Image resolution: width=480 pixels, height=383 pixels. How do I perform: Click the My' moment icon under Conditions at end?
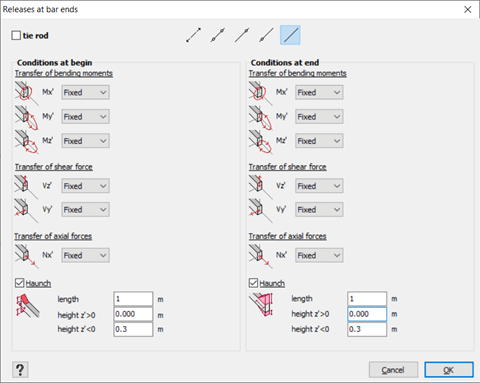click(260, 117)
